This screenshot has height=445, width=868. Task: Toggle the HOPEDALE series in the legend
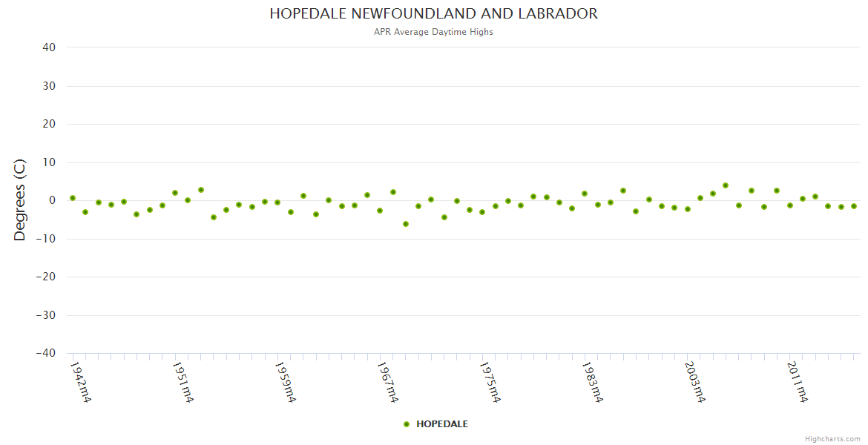coord(441,424)
